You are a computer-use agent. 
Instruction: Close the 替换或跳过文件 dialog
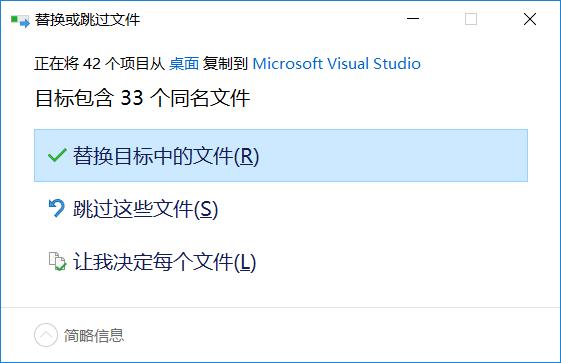[530, 19]
